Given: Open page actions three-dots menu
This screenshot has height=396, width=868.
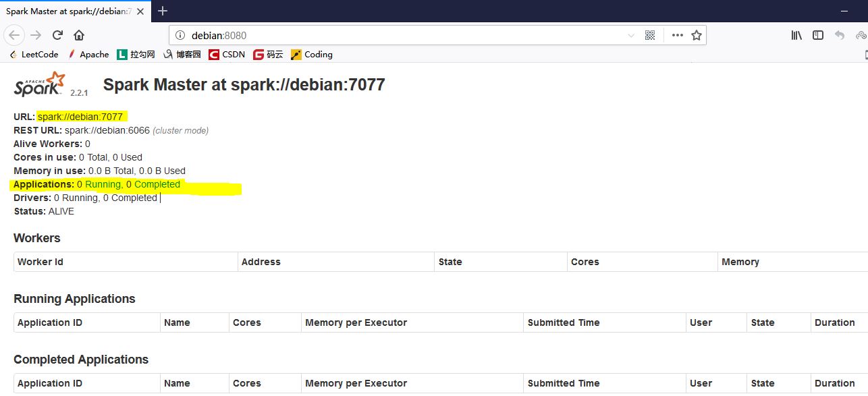Looking at the screenshot, I should [677, 35].
